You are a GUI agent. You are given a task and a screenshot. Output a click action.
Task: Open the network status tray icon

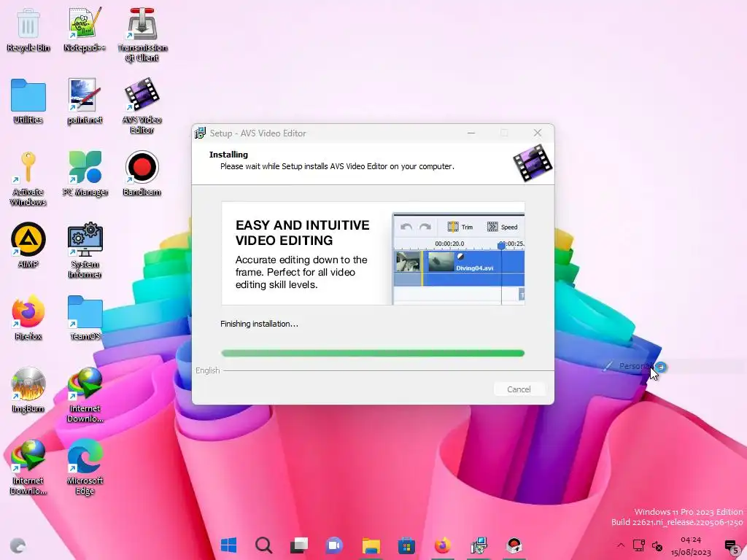(639, 545)
